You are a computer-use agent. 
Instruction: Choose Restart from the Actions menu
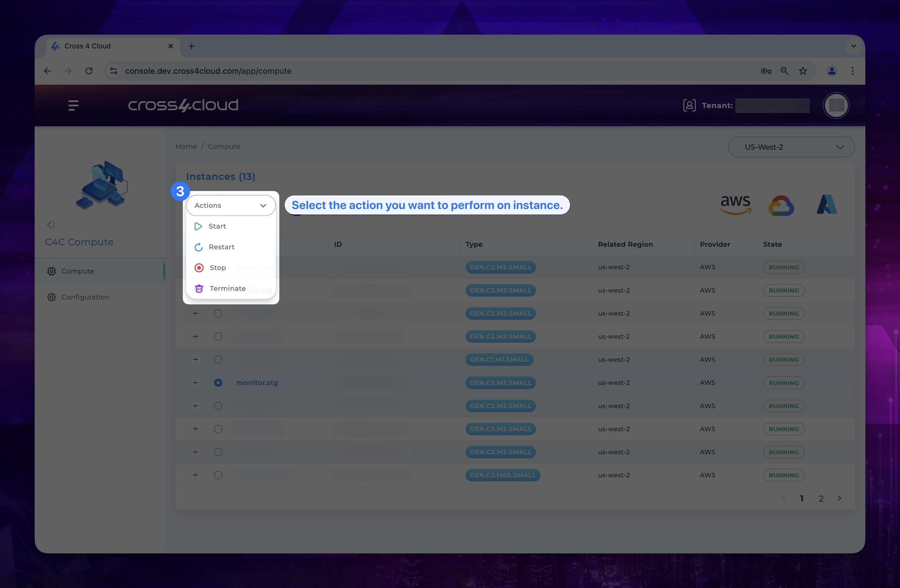click(x=231, y=247)
